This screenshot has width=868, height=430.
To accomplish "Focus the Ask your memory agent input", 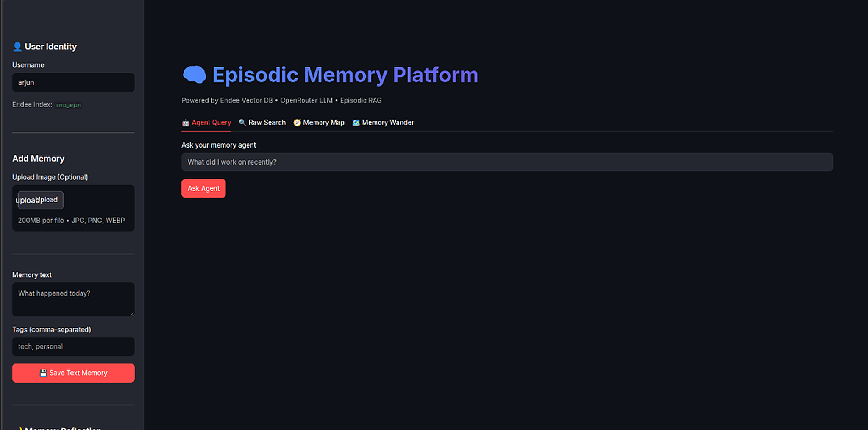I will (507, 162).
